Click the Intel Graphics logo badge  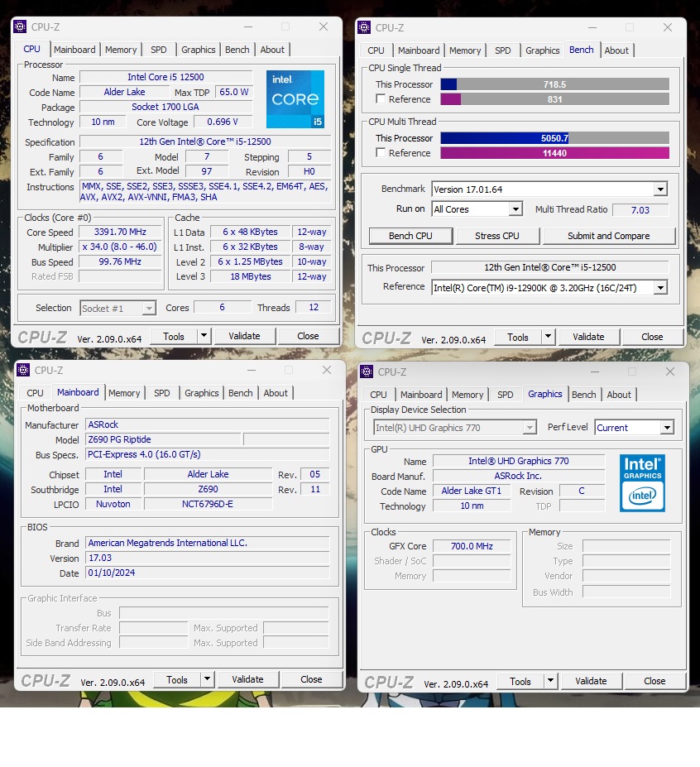tap(642, 483)
